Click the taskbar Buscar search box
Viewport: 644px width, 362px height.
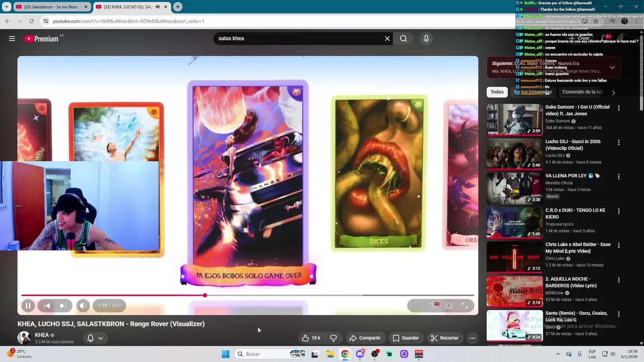271,354
